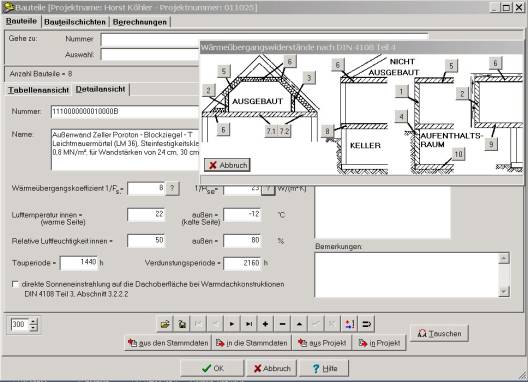
Task: Click bottom Abbruch button next to OK
Action: [x=271, y=368]
